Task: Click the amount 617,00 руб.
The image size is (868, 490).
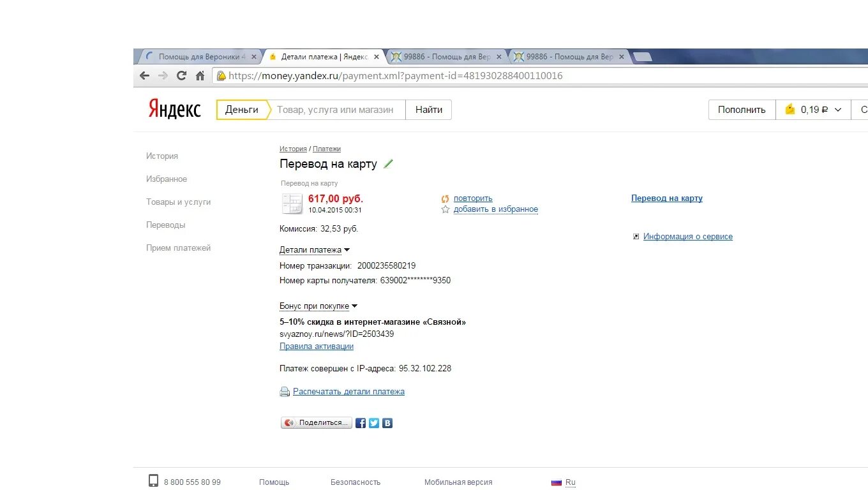Action: coord(336,199)
